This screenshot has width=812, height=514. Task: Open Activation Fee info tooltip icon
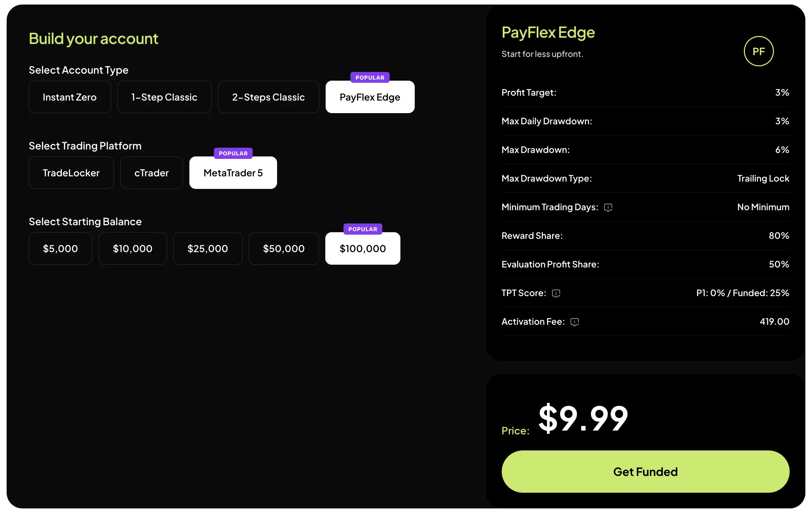tap(574, 322)
